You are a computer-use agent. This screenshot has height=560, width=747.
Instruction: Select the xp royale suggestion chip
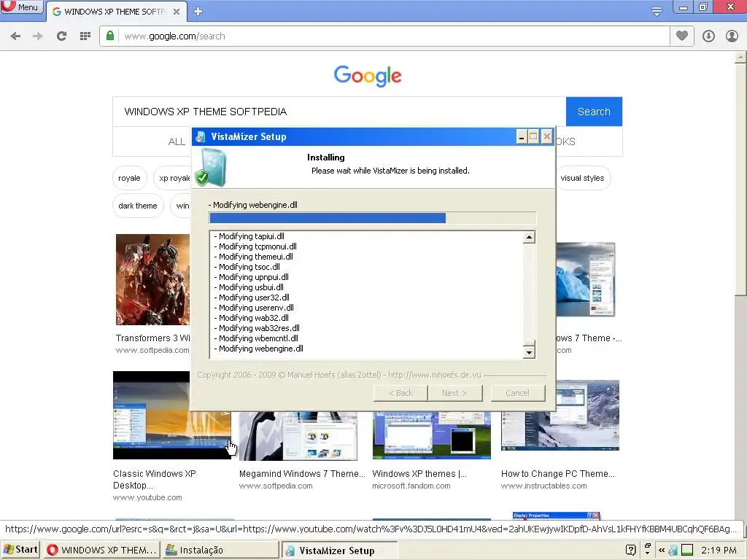click(174, 178)
